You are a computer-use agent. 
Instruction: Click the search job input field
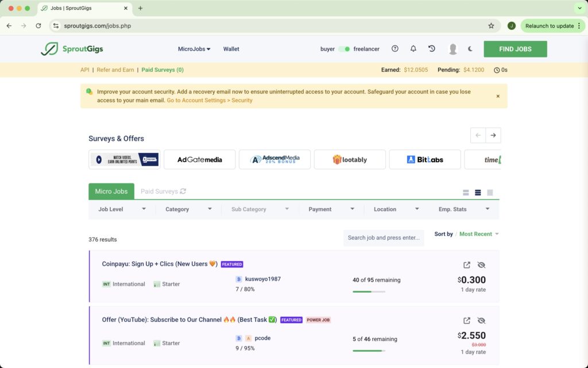384,237
